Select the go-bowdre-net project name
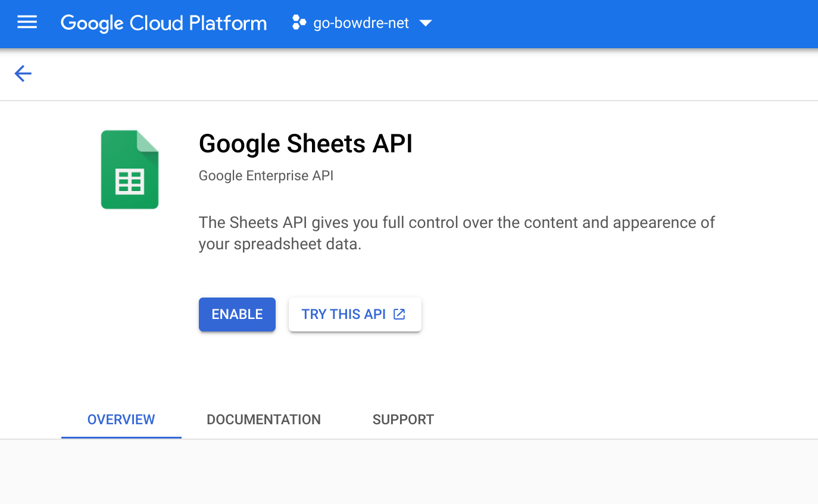 pos(361,23)
